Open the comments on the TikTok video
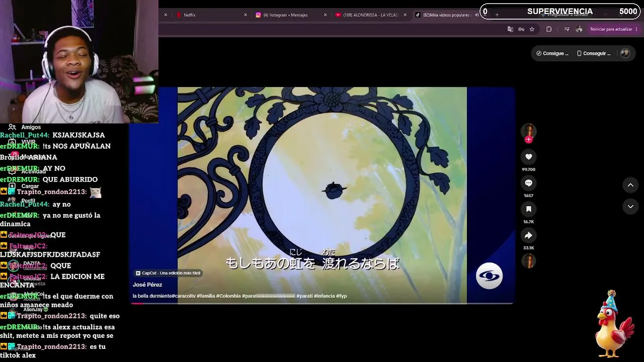 (528, 183)
